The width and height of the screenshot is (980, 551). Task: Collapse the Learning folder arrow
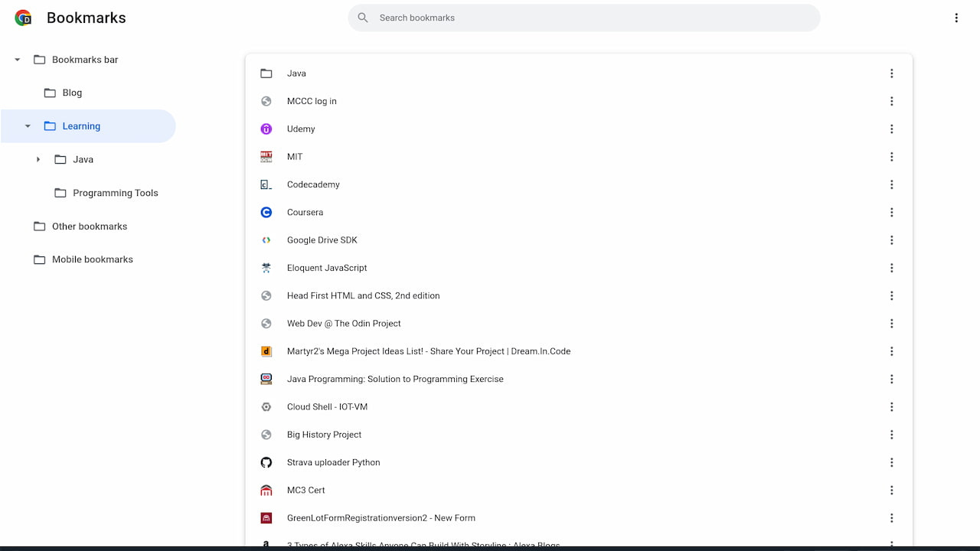coord(28,126)
